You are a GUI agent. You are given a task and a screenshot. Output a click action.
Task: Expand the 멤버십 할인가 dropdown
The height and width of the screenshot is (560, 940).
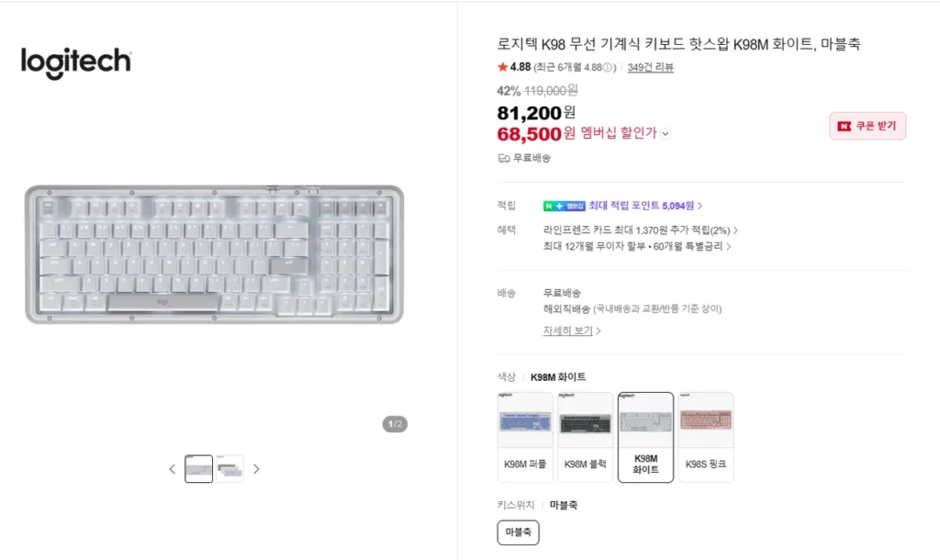click(x=665, y=133)
